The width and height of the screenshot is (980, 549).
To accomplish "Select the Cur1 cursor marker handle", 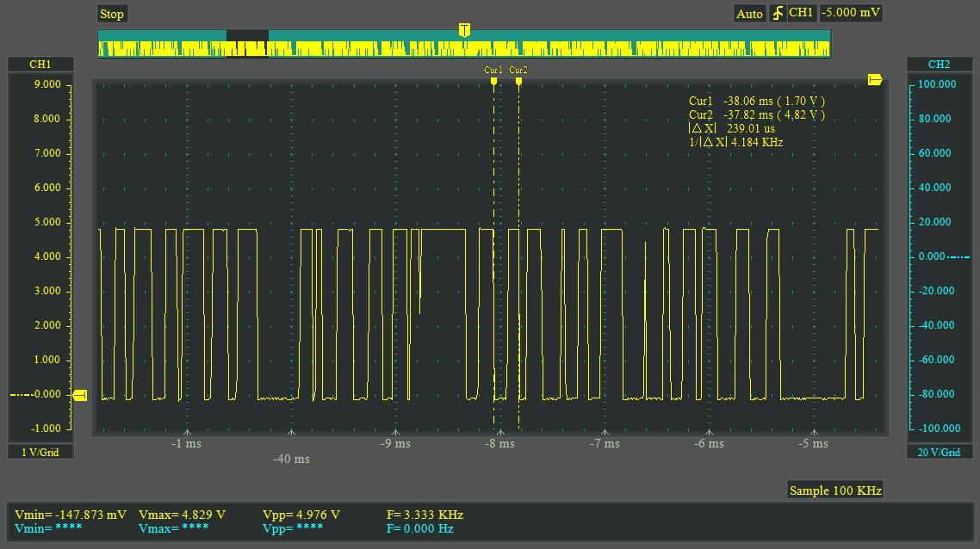I will 493,82.
